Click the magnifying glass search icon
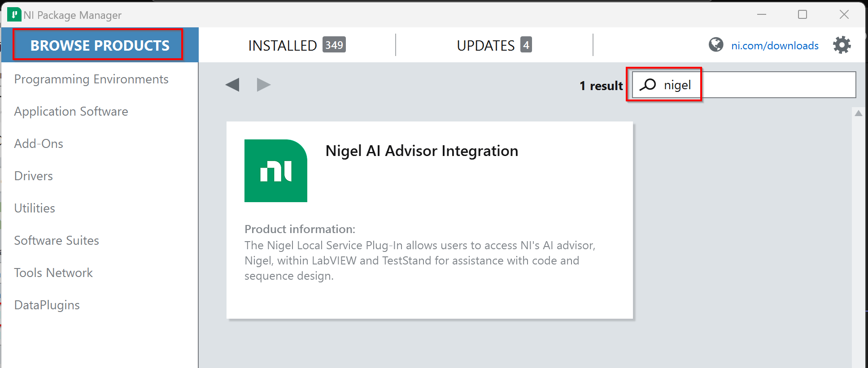Image resolution: width=868 pixels, height=368 pixels. click(x=648, y=85)
